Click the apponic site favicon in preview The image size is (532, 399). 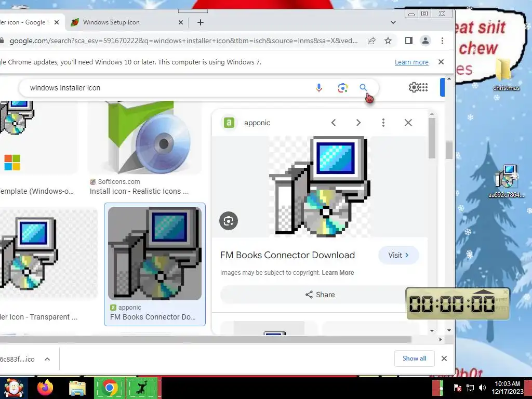coord(229,123)
